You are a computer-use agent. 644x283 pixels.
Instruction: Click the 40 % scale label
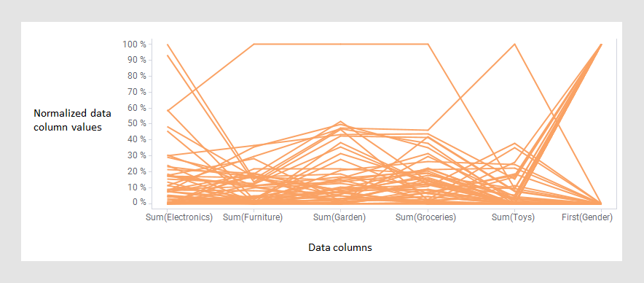[x=136, y=139]
